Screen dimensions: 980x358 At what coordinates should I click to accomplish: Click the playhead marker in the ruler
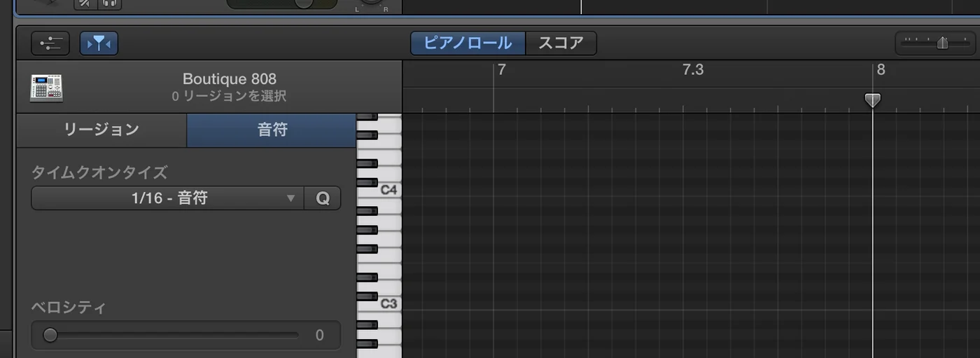(872, 100)
